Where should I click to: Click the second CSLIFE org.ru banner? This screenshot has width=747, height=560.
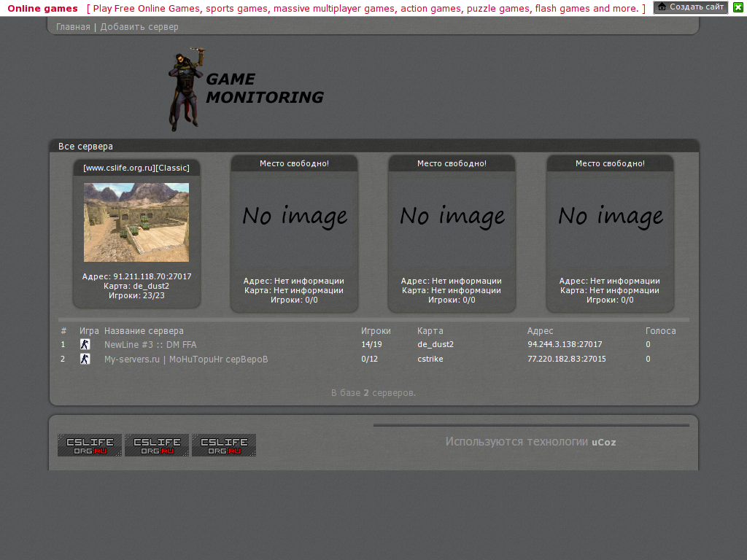(157, 445)
